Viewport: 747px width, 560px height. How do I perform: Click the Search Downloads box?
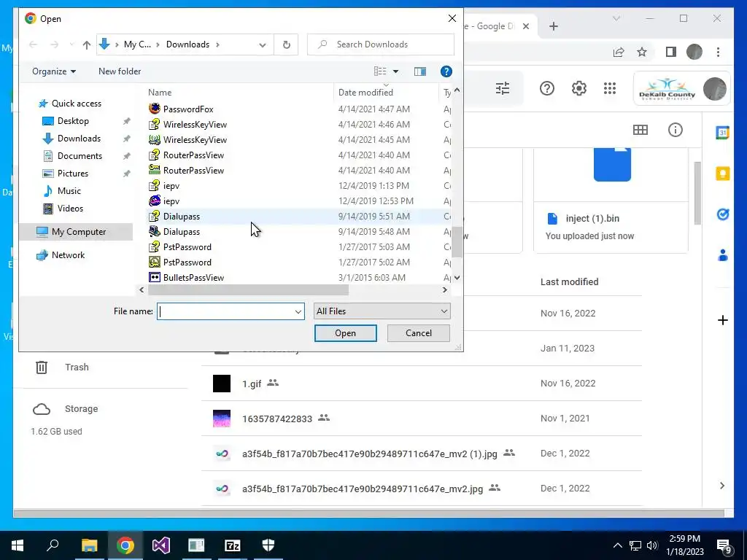click(x=381, y=44)
